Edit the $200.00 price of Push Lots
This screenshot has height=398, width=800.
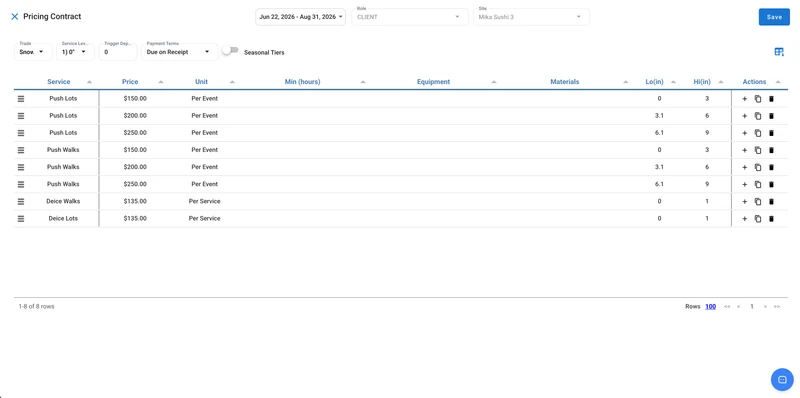point(135,116)
